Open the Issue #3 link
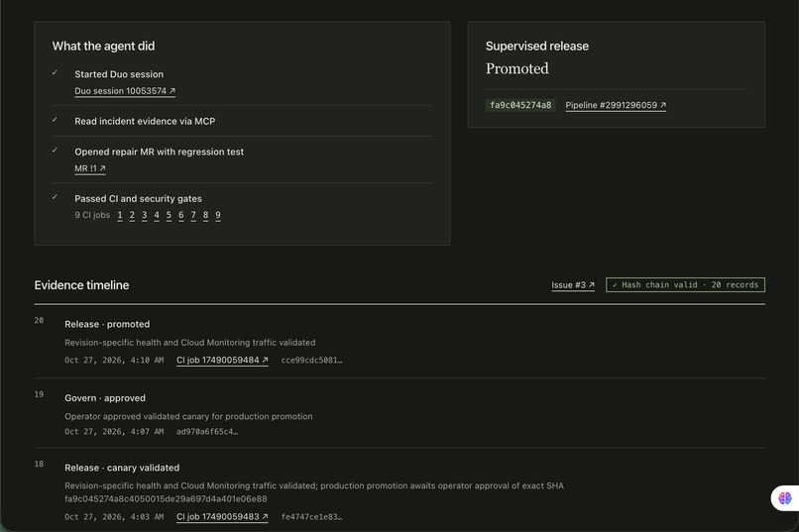This screenshot has height=532, width=799. pos(573,285)
